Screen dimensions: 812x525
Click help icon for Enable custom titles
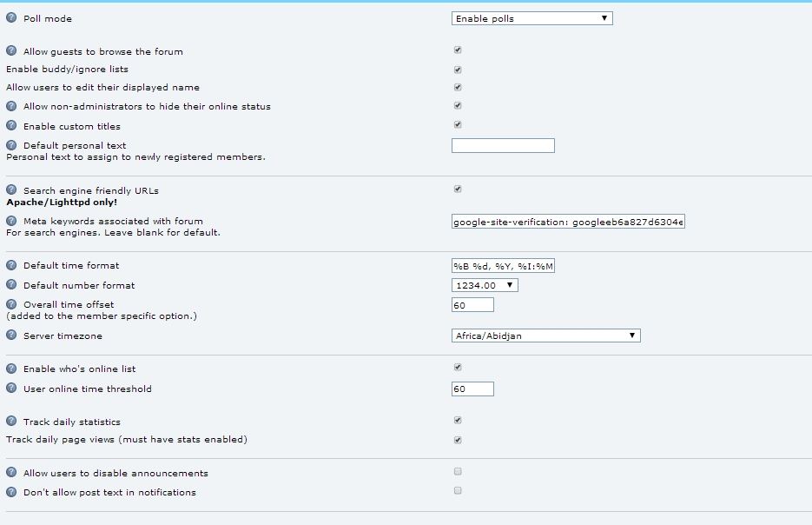coord(11,126)
